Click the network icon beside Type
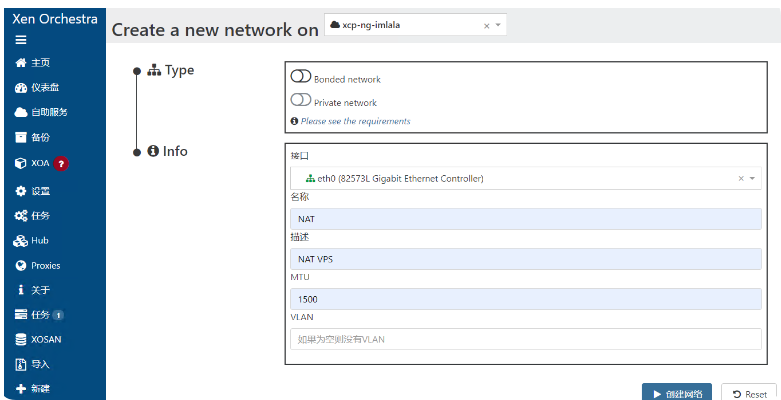 (154, 71)
